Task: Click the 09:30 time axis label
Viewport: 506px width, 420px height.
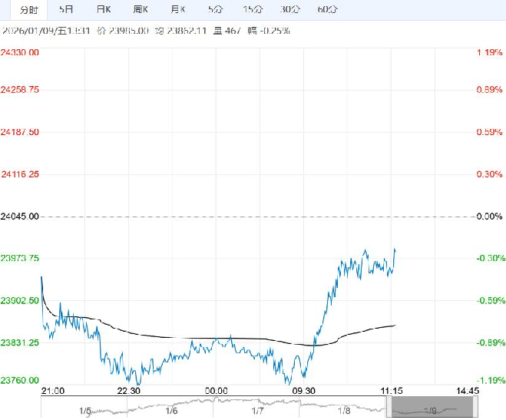Action: click(x=304, y=391)
